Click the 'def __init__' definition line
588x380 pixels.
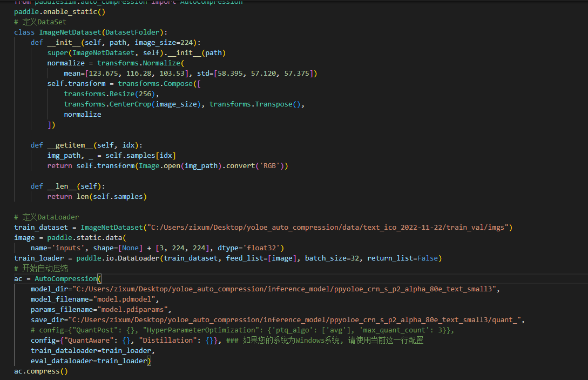[x=116, y=42]
